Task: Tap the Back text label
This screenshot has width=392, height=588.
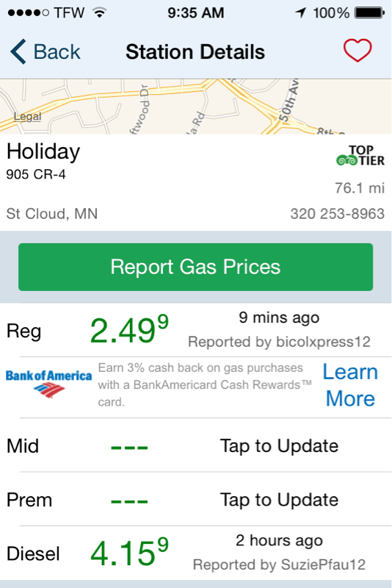Action: click(x=57, y=51)
